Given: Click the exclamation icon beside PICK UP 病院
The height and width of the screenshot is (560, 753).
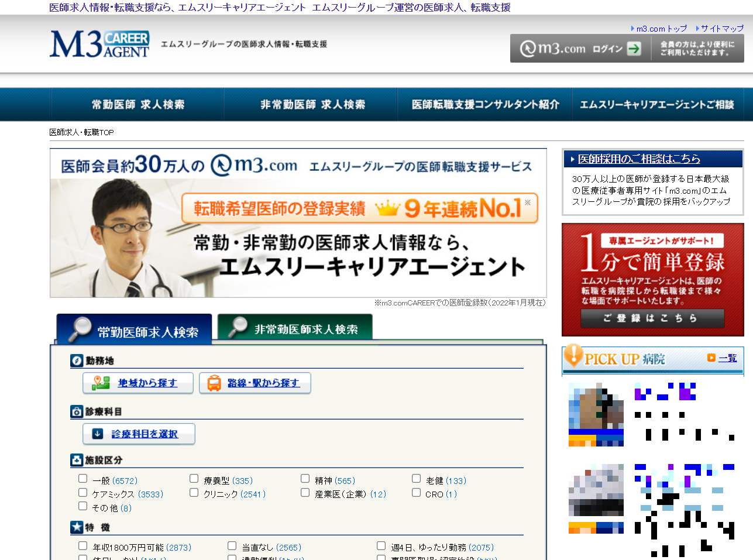Looking at the screenshot, I should point(573,355).
